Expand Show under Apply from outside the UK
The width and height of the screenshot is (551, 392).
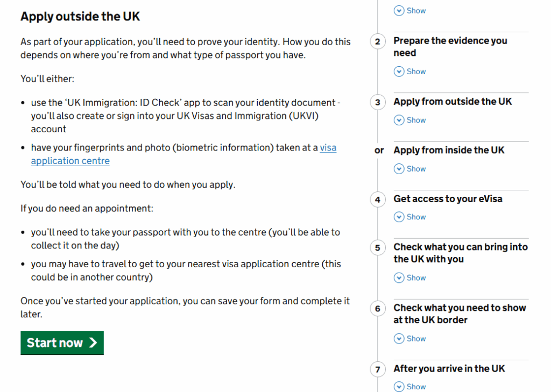tap(416, 120)
